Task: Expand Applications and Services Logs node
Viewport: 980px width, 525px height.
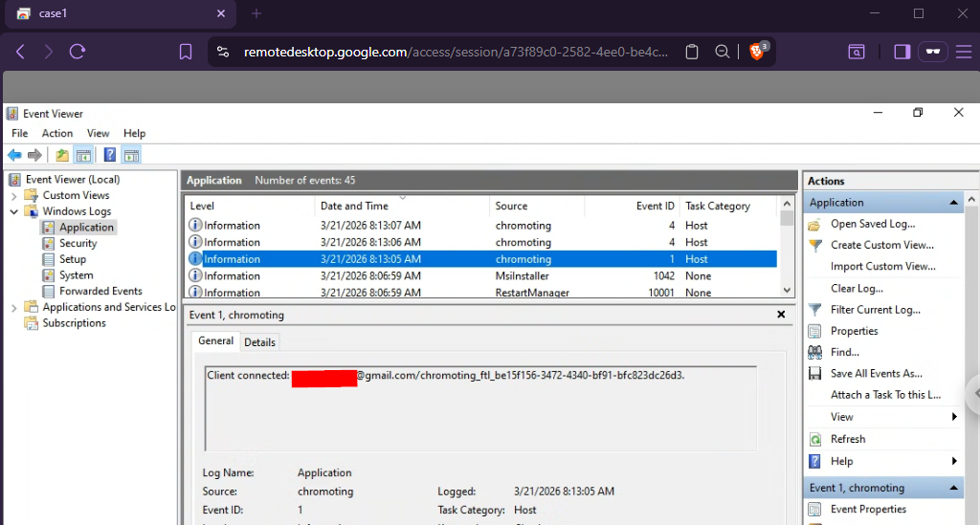Action: click(13, 308)
